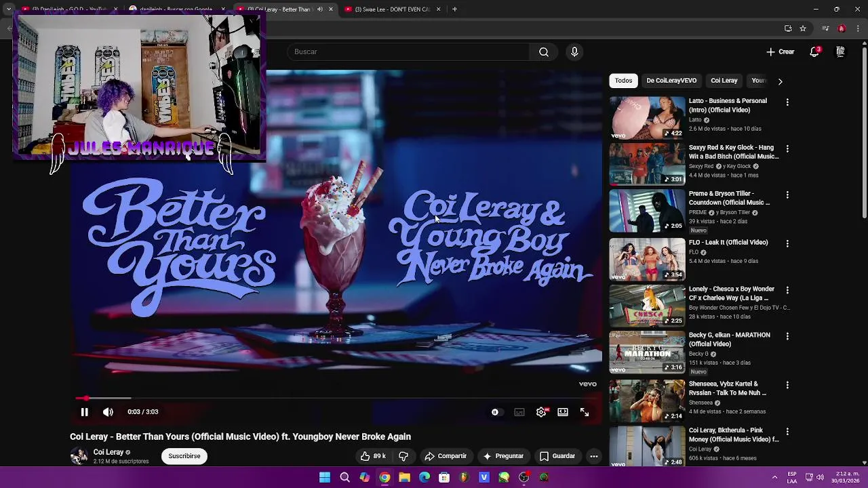
Task: Open Chrome profile avatar
Action: pos(842,28)
